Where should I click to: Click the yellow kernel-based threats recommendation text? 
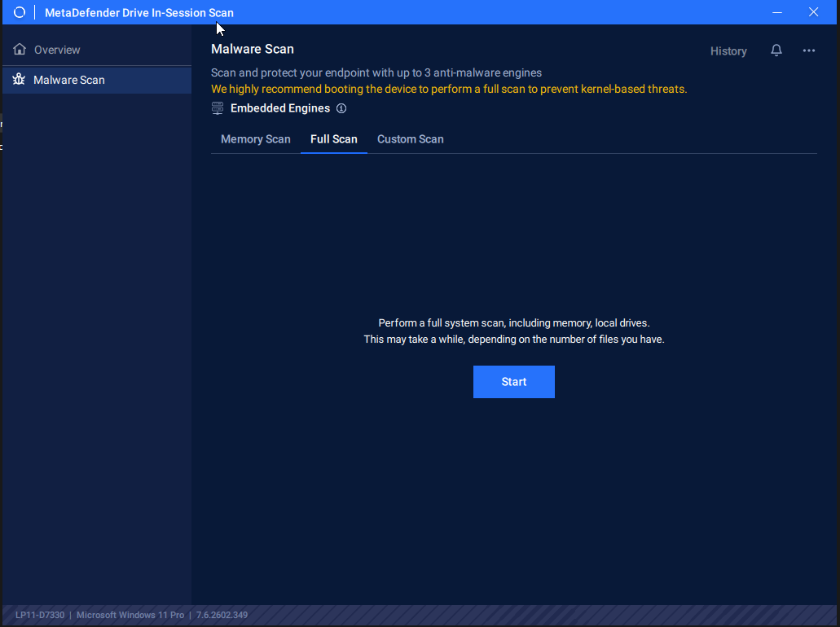coord(448,89)
